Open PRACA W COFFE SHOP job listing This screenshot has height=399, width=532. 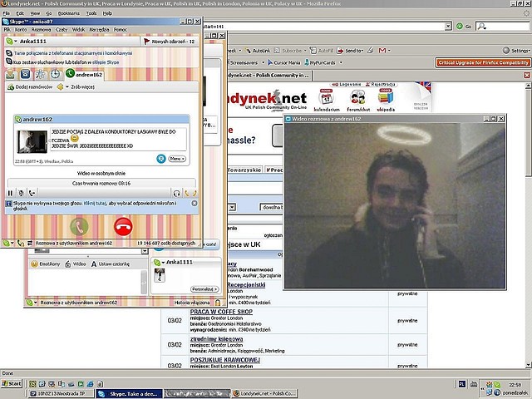pyautogui.click(x=221, y=312)
